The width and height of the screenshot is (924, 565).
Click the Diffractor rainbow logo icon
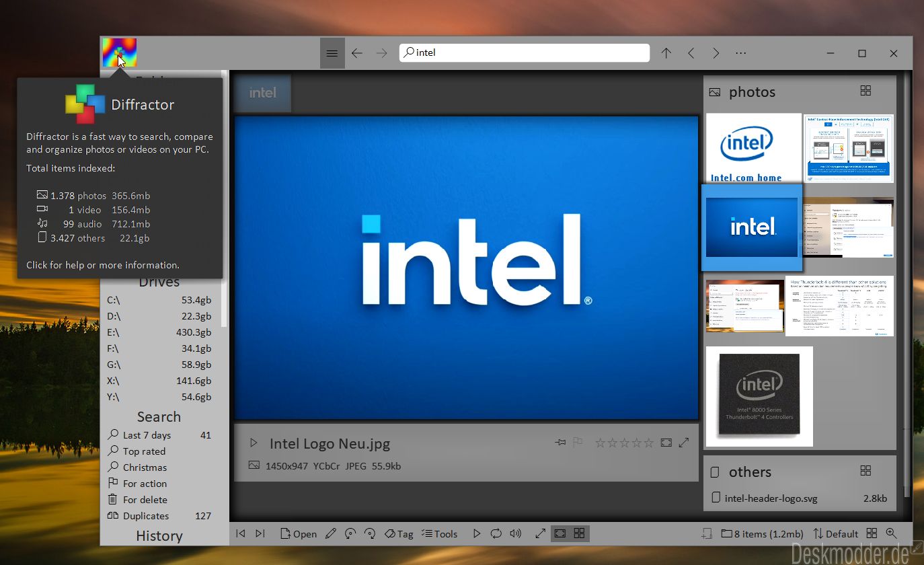pos(120,52)
